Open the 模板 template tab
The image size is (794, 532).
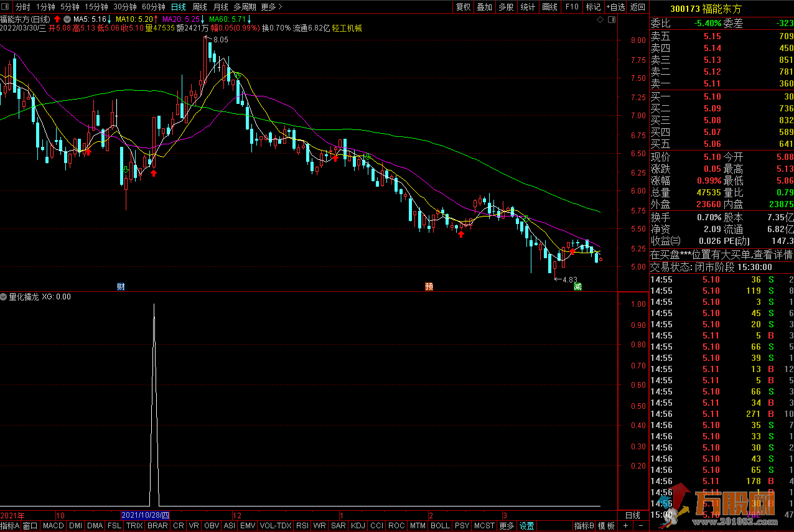[606, 526]
